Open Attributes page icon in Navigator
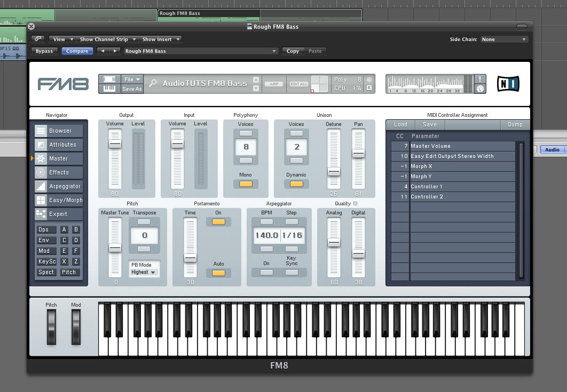This screenshot has height=392, width=567. point(41,145)
